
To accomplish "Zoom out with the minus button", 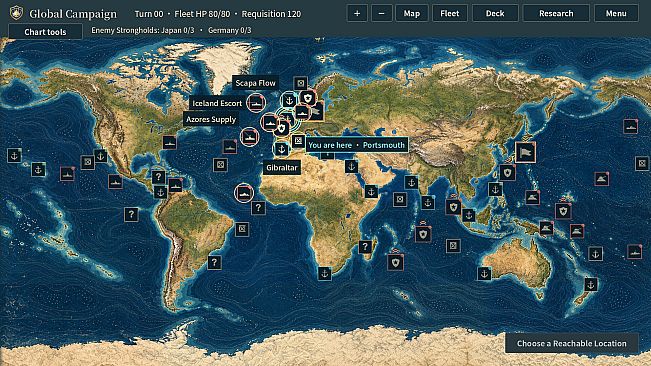I will click(x=381, y=13).
